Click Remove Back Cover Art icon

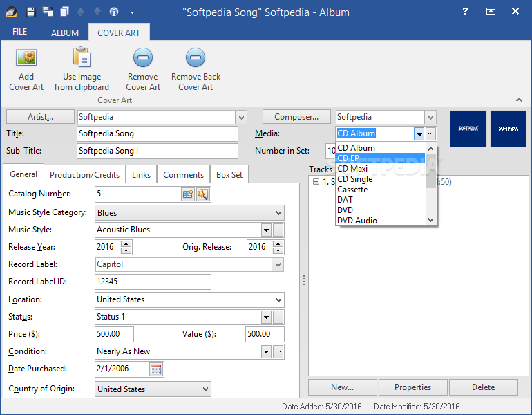(x=196, y=57)
